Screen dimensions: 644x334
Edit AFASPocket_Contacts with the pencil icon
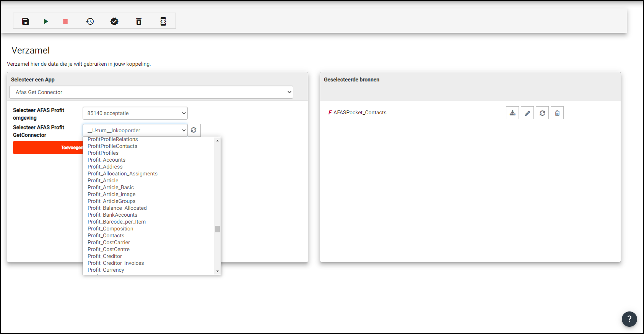(x=527, y=113)
